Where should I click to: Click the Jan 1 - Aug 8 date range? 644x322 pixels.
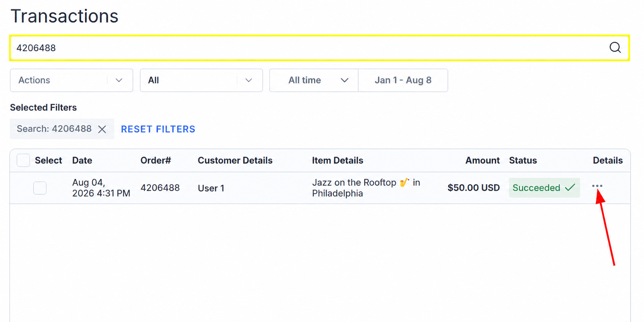[x=403, y=80]
